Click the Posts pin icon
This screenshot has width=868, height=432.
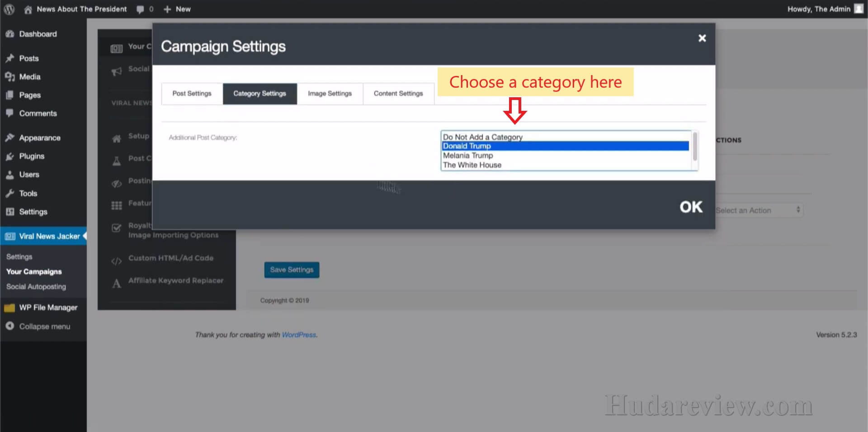9,58
